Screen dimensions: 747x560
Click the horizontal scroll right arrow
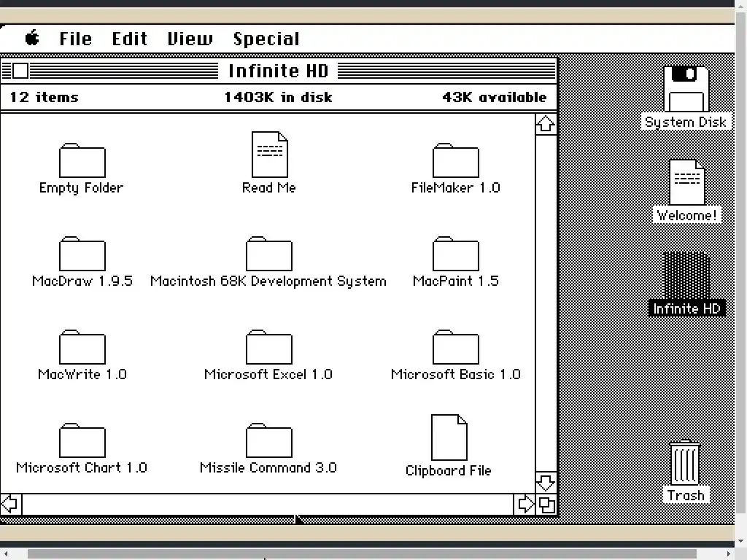tap(525, 505)
